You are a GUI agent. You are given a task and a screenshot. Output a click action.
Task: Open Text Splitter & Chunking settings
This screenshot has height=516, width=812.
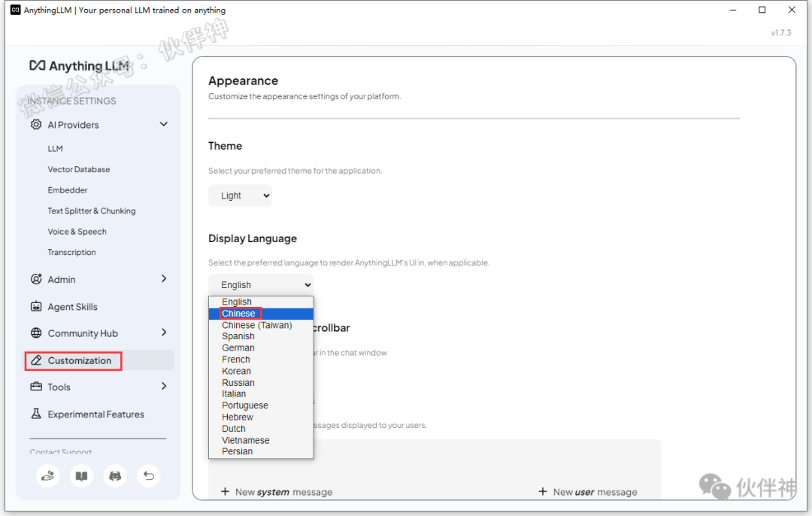(92, 211)
